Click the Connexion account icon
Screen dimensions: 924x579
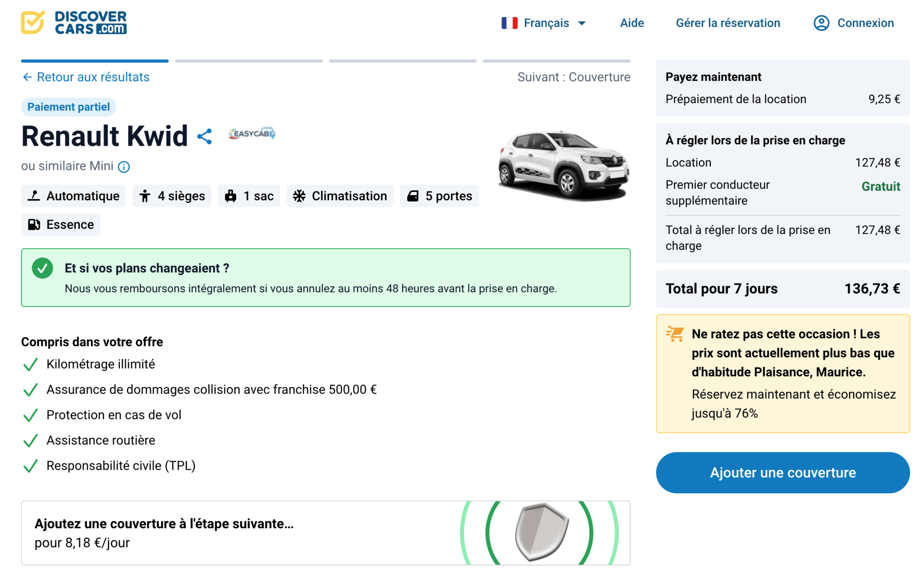(821, 23)
